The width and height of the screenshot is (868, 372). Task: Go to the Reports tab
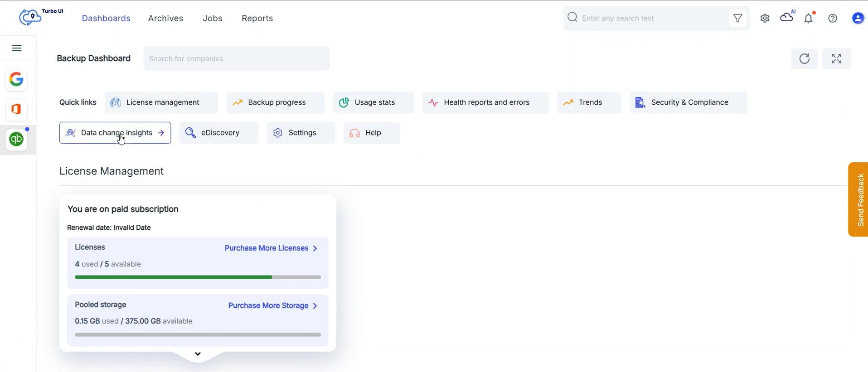[x=257, y=19]
